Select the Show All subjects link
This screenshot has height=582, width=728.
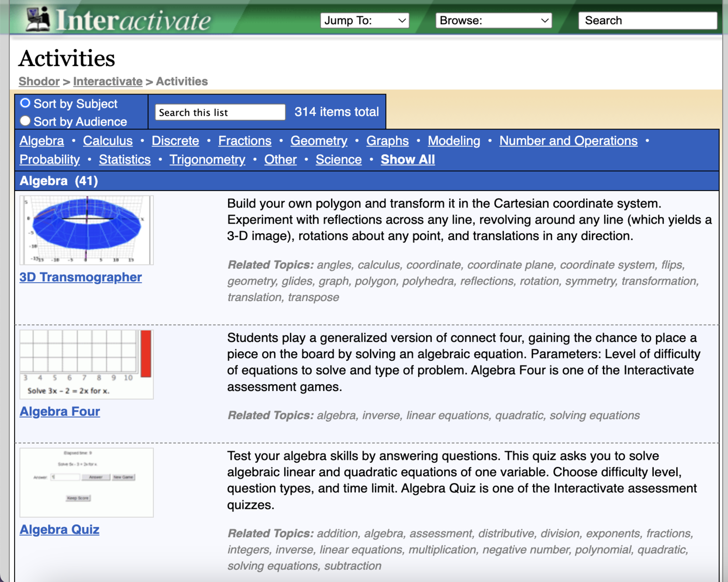(408, 160)
